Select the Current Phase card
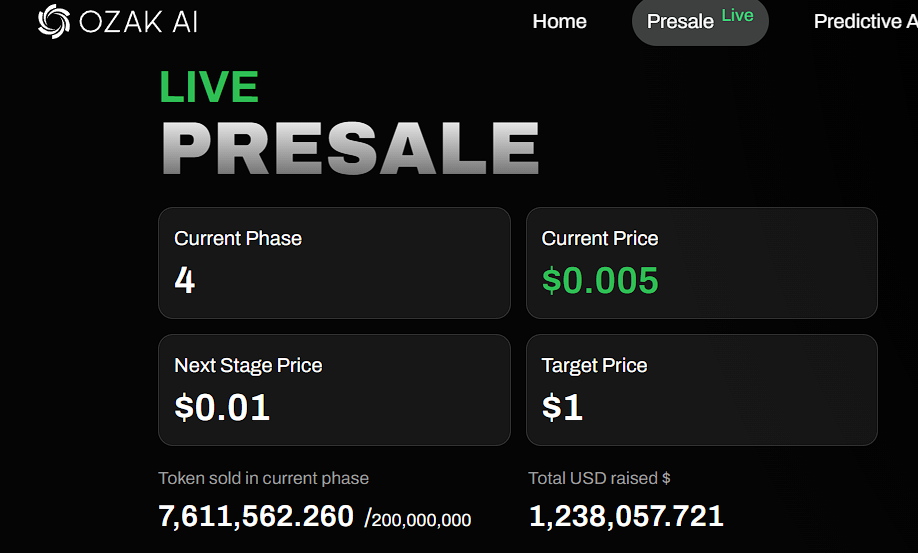 coord(334,263)
